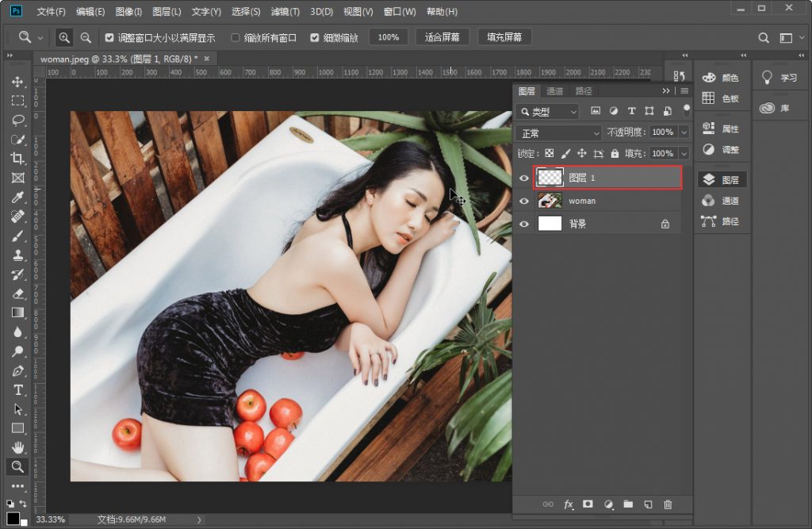812x529 pixels.
Task: Select the Move tool
Action: click(x=17, y=82)
